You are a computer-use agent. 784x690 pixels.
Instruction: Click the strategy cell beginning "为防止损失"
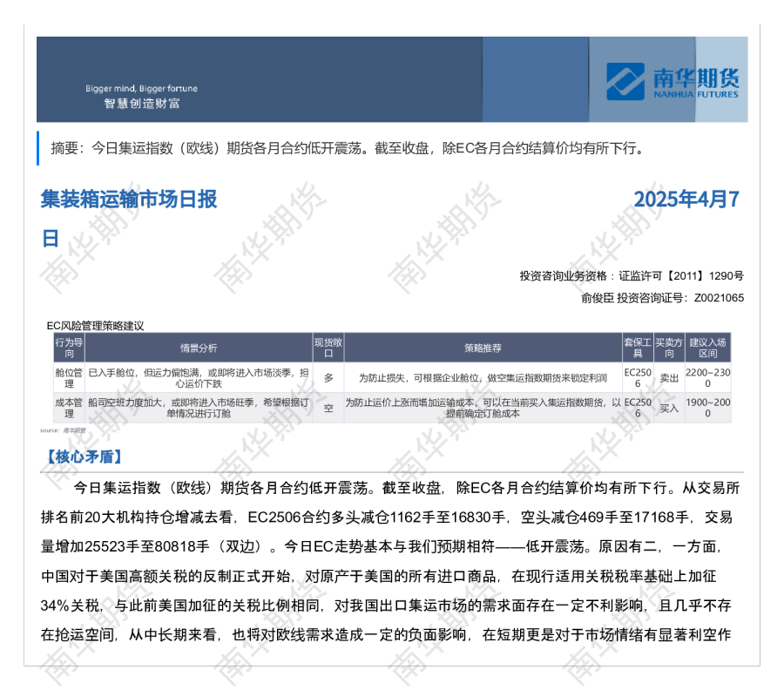point(483,378)
